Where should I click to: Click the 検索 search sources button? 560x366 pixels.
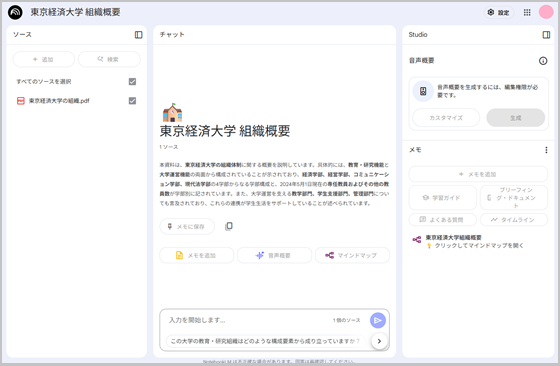coord(109,59)
